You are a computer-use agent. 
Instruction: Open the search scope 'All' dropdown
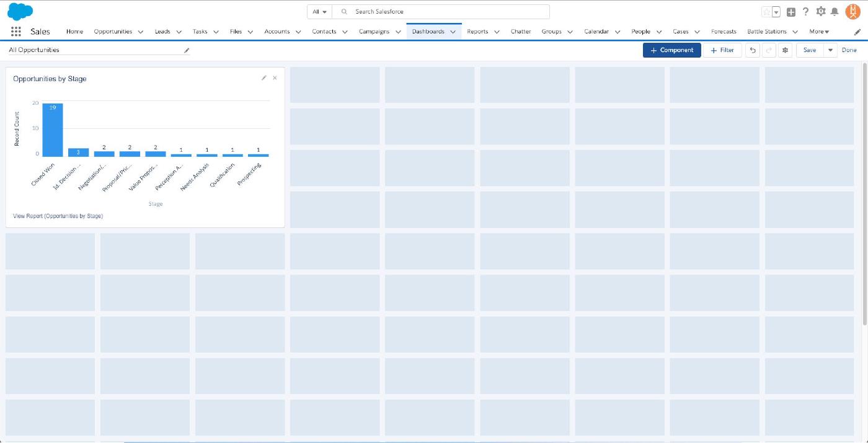(x=320, y=12)
